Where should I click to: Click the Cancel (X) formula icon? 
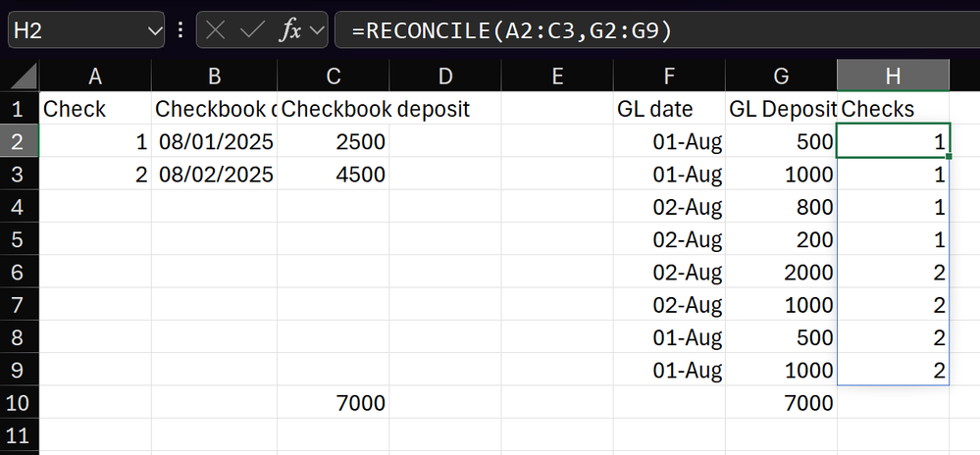[215, 29]
